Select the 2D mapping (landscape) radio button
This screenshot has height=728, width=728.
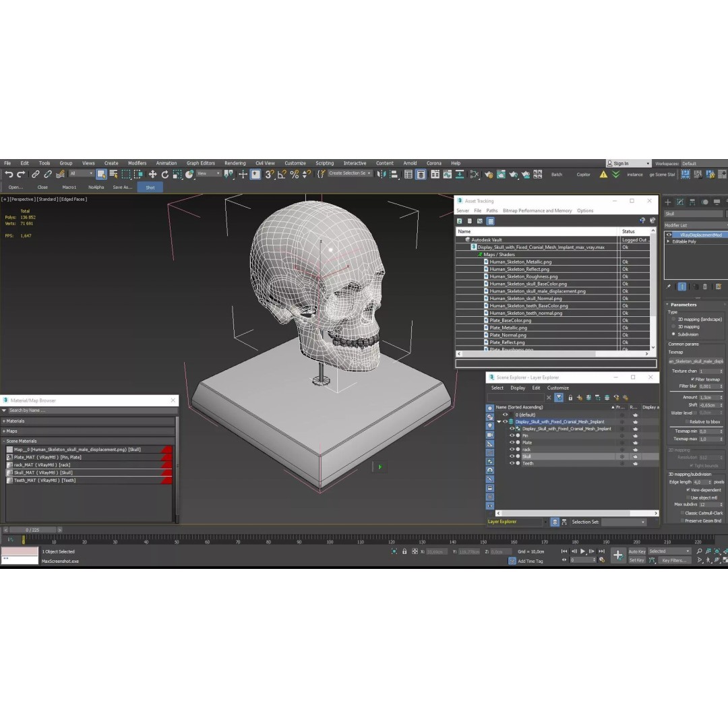pos(673,319)
